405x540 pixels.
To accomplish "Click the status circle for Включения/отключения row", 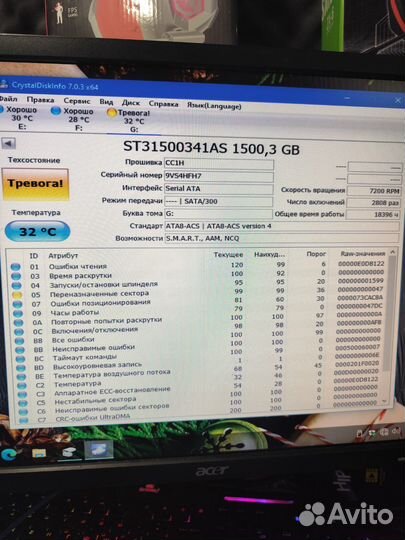I will click(x=19, y=332).
